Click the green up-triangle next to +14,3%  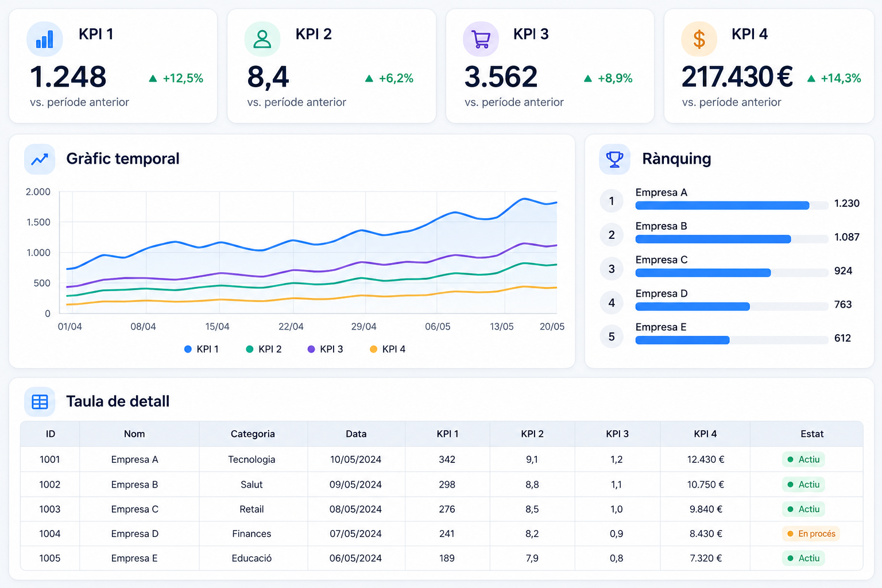811,79
